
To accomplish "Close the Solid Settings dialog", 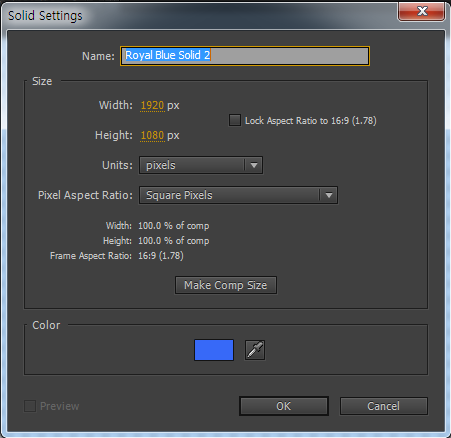I will click(422, 11).
